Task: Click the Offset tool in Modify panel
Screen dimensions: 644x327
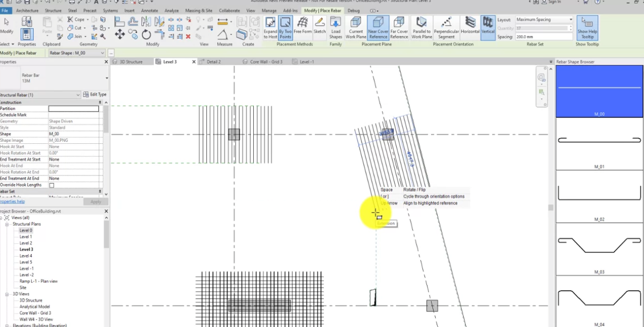Action: click(133, 21)
